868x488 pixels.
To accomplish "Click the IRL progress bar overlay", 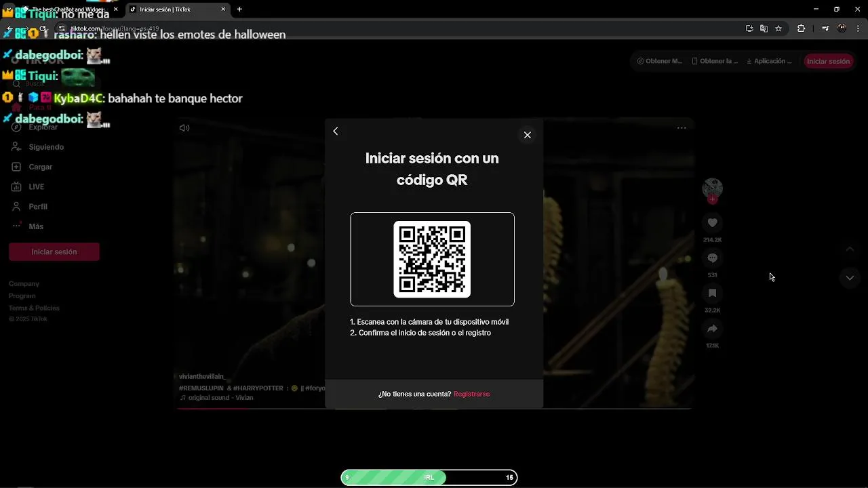I will [429, 478].
